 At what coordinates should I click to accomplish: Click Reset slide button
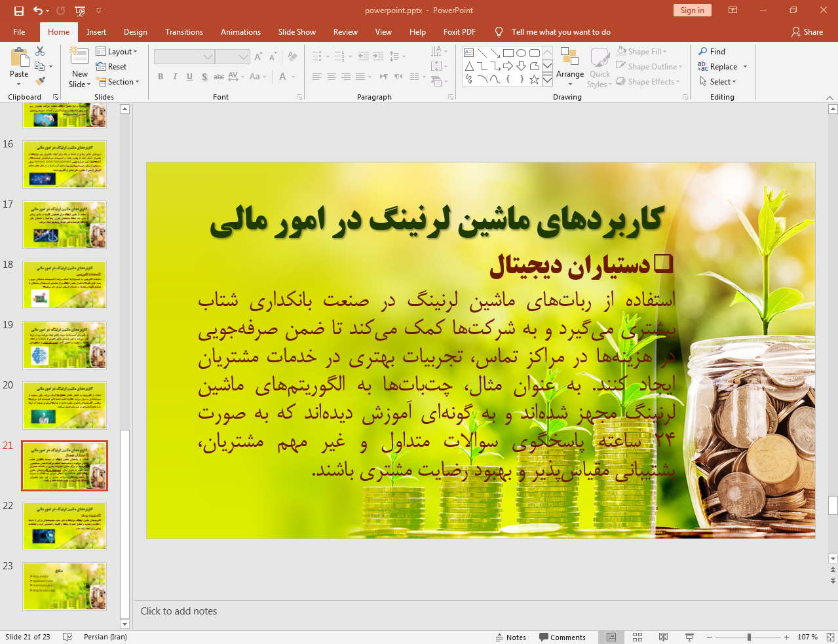point(111,67)
